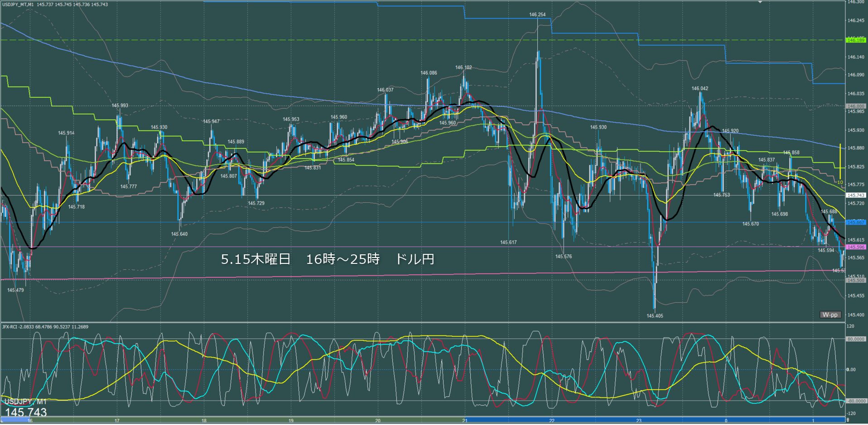Click the 145.889 price label
The image size is (868, 425).
[x=236, y=142]
